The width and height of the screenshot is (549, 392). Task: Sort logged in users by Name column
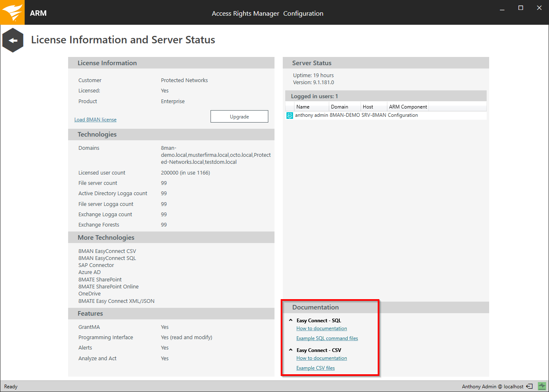tap(303, 107)
